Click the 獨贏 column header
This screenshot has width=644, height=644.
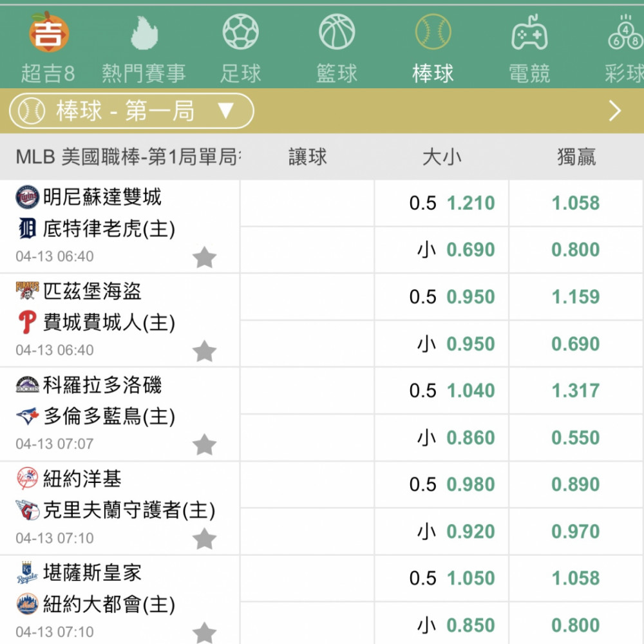coord(576,157)
